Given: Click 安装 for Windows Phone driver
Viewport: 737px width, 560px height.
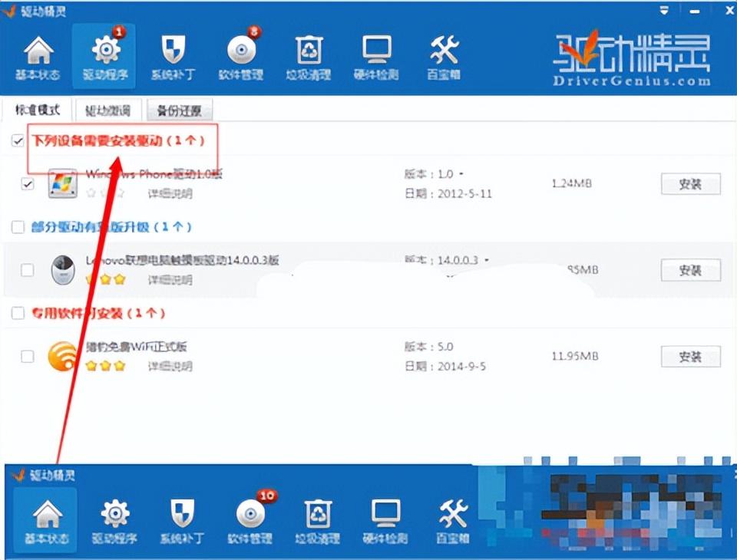Looking at the screenshot, I should tap(690, 183).
